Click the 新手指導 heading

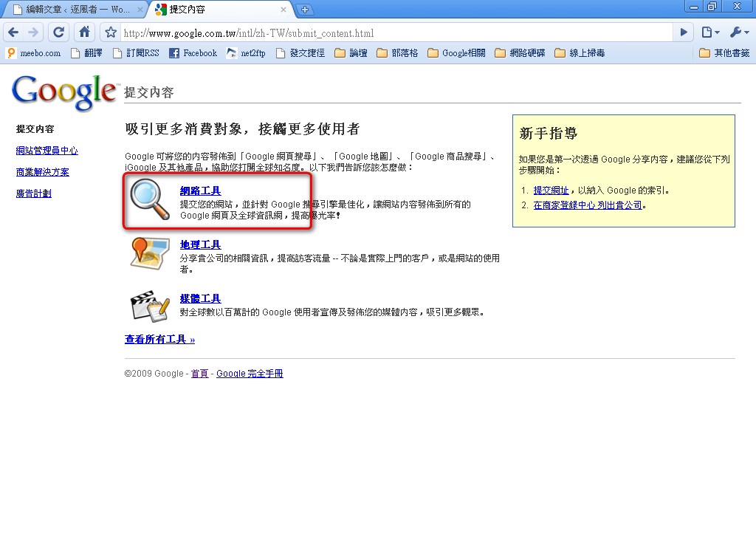click(x=549, y=133)
